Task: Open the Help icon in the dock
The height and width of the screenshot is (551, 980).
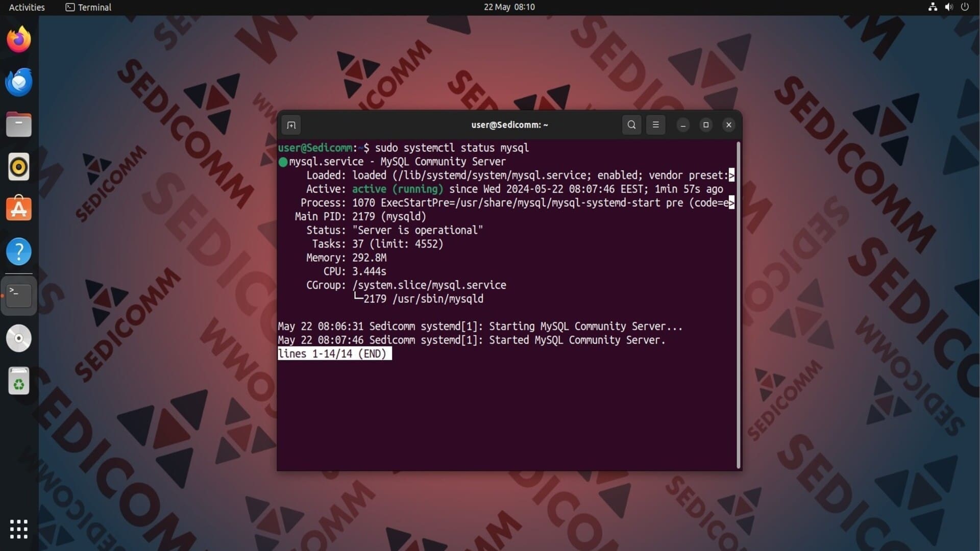Action: coord(19,252)
